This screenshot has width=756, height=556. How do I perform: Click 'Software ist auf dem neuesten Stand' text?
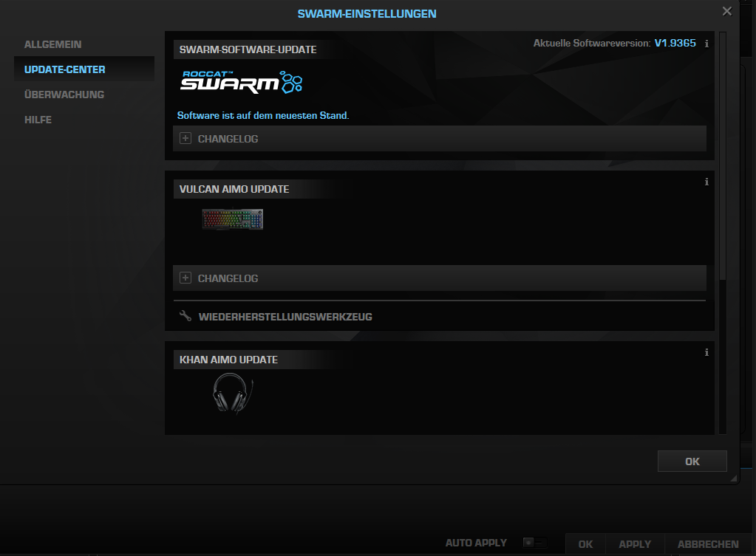click(263, 116)
